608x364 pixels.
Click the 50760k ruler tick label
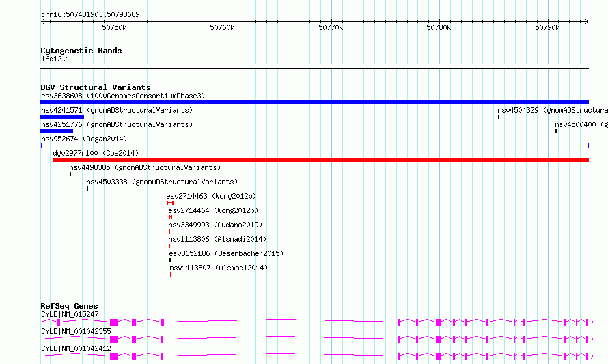point(222,27)
